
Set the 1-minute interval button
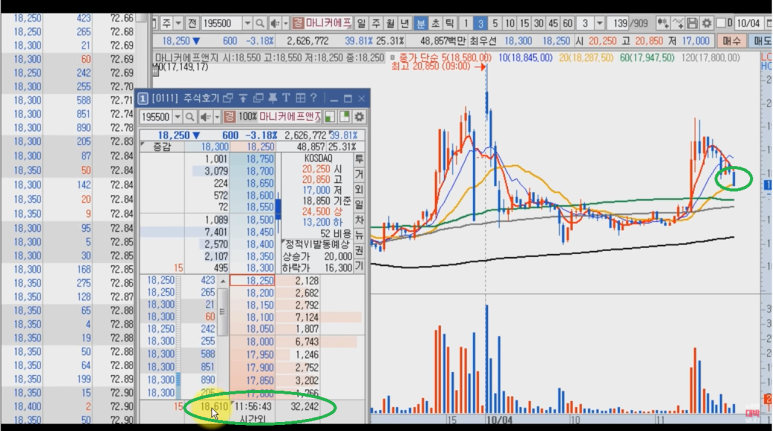[466, 23]
